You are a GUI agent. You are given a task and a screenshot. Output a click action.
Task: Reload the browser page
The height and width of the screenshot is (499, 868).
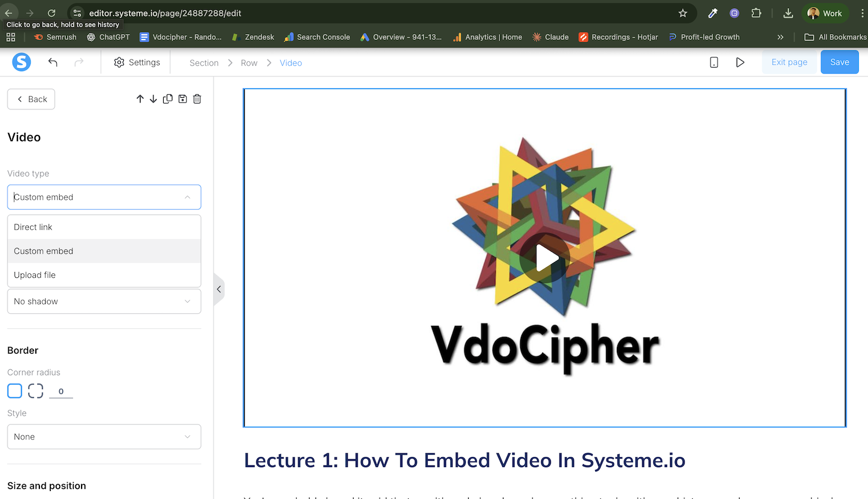52,13
